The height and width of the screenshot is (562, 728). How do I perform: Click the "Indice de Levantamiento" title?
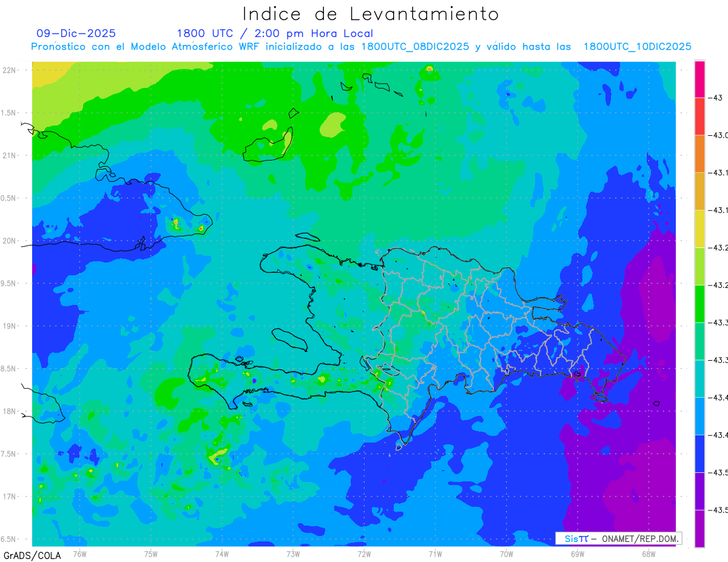[371, 14]
